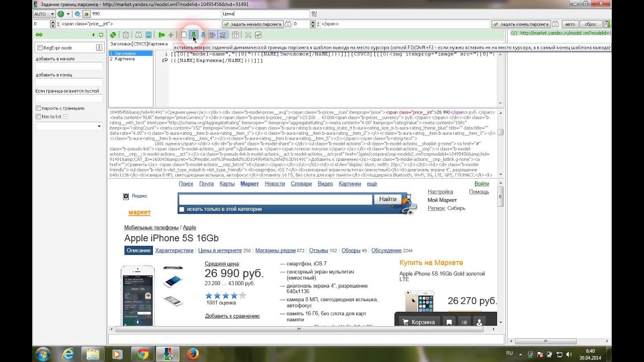This screenshot has height=362, width=644.
Task: Click the Если граница окажется пустой field
Action: [69, 99]
